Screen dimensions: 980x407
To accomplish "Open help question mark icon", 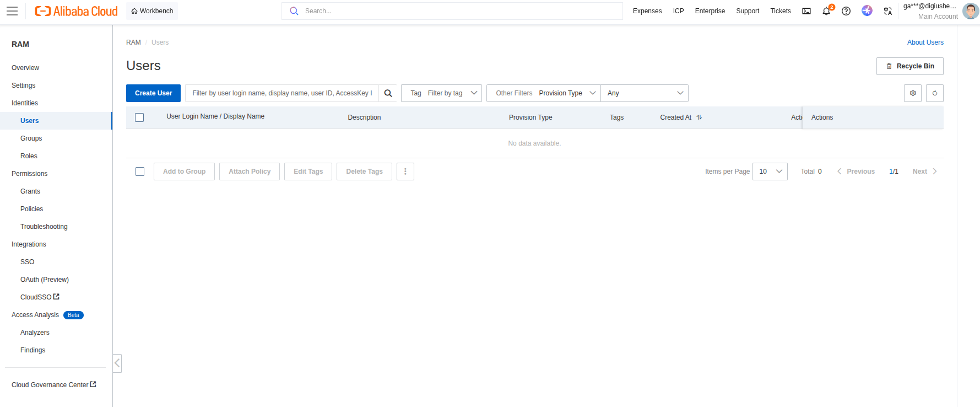I will 846,11.
